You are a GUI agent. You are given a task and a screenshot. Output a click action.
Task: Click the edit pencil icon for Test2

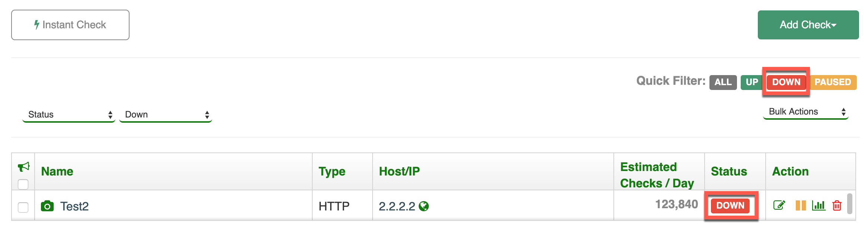click(779, 205)
